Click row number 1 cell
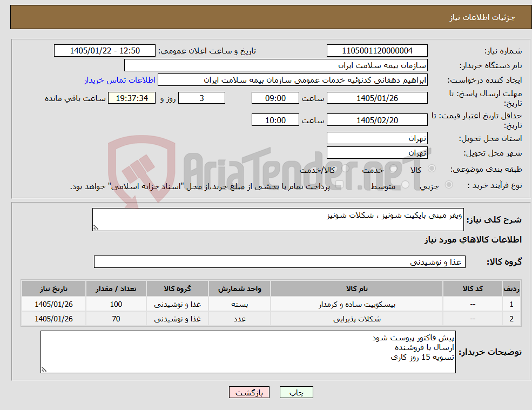 pyautogui.click(x=511, y=305)
